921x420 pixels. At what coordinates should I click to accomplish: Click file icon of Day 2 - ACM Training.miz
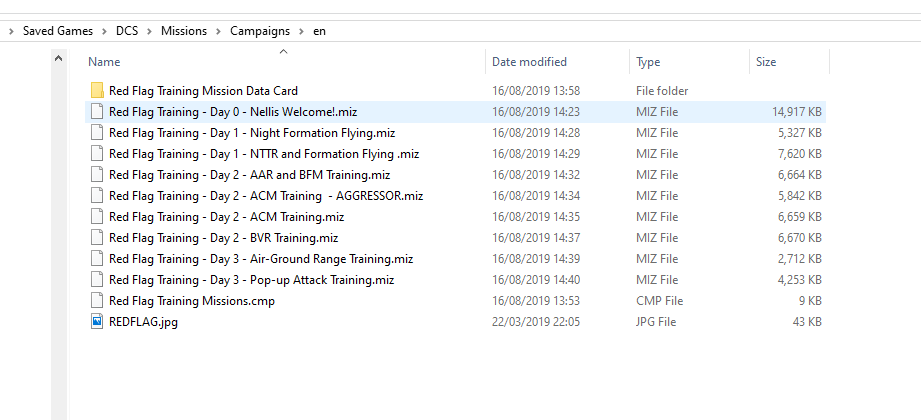click(x=98, y=217)
